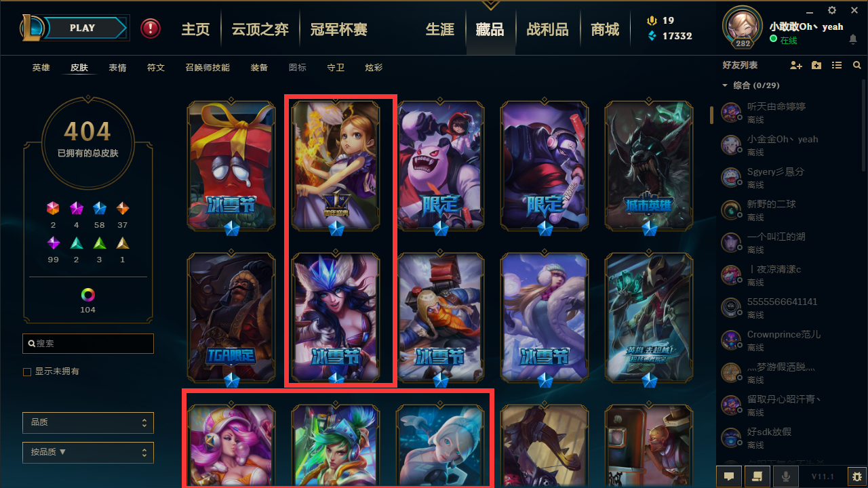Screen dimensions: 868x488
Task: Open the 按品质 sort dropdown
Action: pyautogui.click(x=88, y=452)
